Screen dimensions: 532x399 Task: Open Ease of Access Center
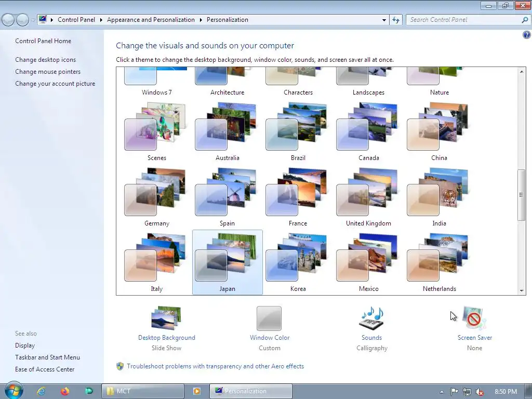pos(45,369)
